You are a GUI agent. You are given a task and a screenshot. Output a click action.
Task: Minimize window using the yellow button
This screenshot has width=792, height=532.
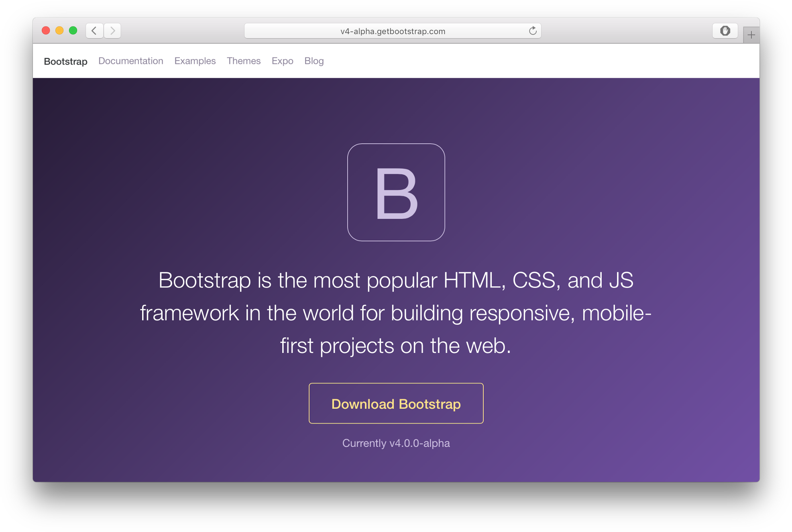pyautogui.click(x=59, y=31)
